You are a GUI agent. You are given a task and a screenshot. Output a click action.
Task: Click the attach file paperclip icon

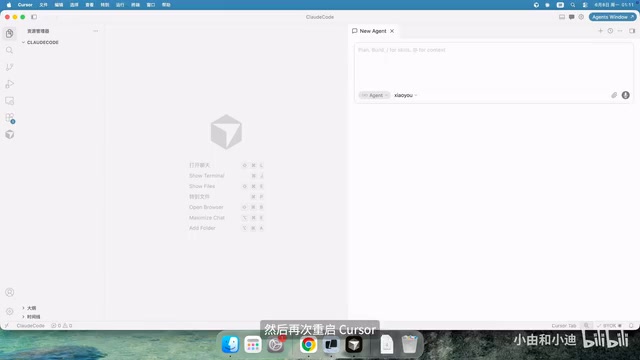(x=614, y=95)
